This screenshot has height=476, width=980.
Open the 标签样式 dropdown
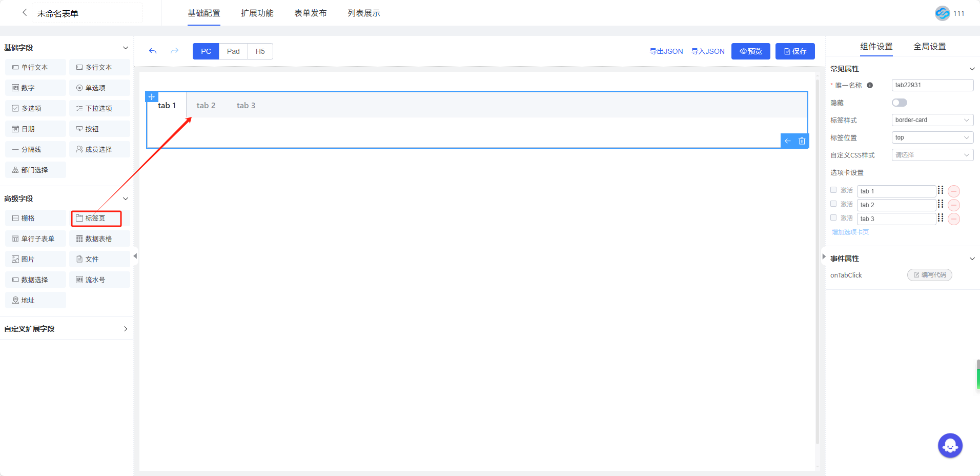tap(932, 120)
